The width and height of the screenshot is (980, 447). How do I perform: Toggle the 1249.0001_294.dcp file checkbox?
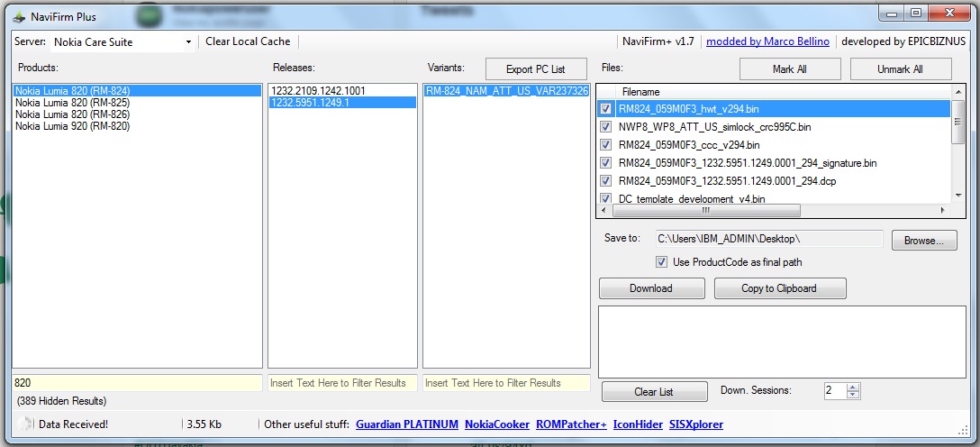[605, 181]
